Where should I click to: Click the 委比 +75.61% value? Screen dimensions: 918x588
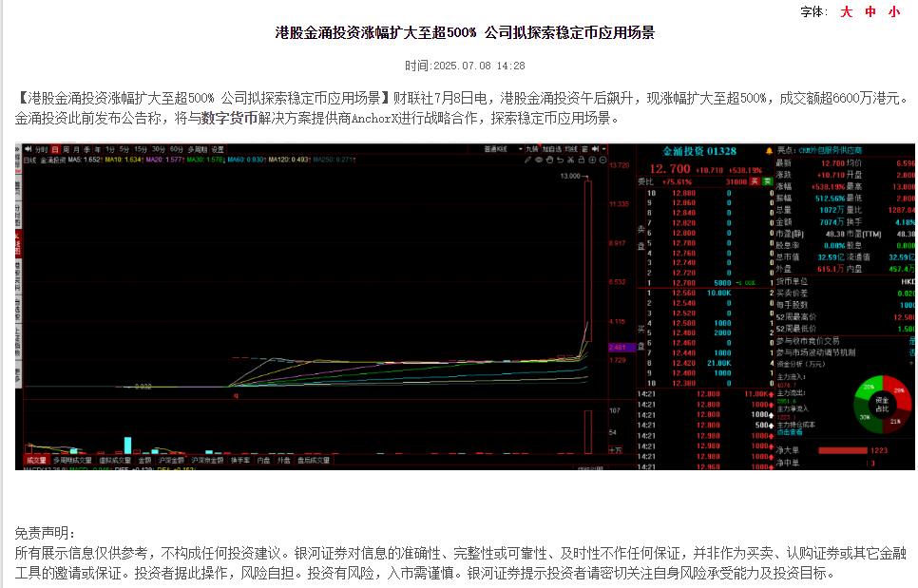click(677, 182)
